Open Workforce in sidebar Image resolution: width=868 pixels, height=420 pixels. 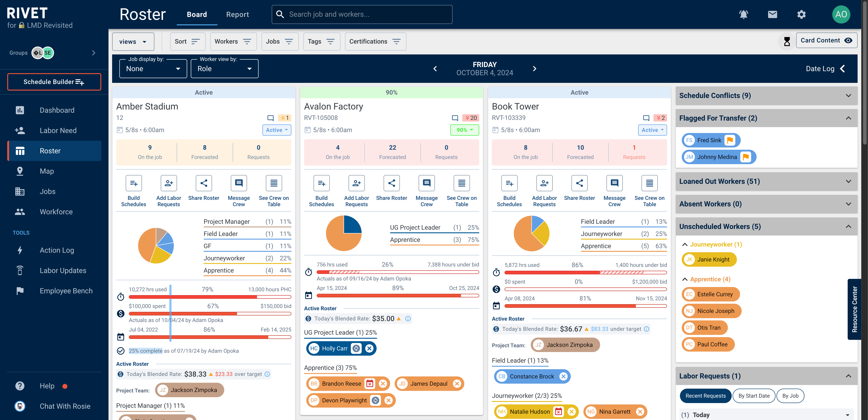(x=54, y=212)
